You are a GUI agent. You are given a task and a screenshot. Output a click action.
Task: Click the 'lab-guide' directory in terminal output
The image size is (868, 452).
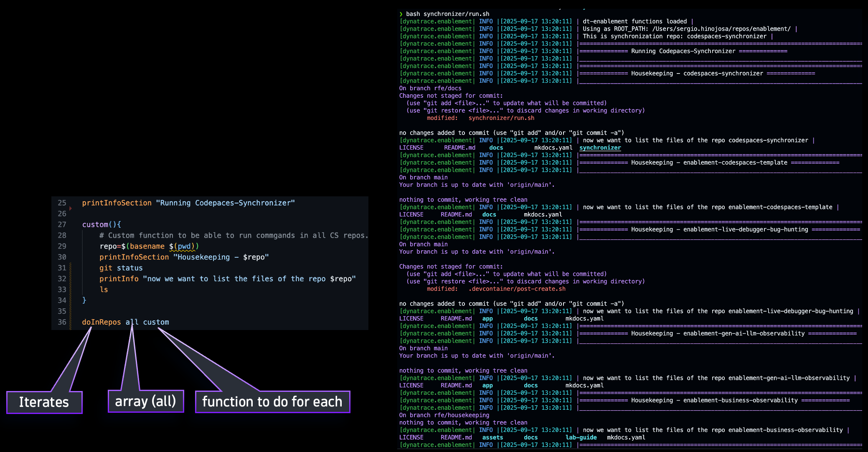(581, 437)
